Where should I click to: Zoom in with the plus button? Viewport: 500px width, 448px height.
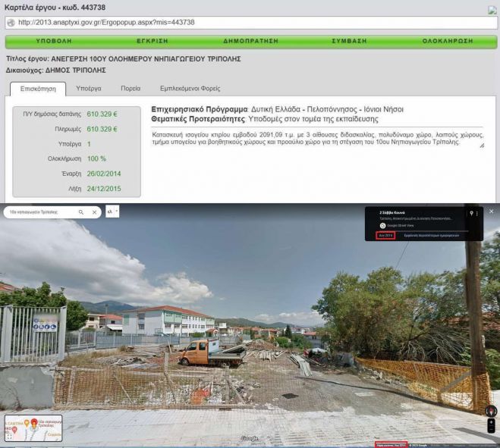click(x=492, y=422)
